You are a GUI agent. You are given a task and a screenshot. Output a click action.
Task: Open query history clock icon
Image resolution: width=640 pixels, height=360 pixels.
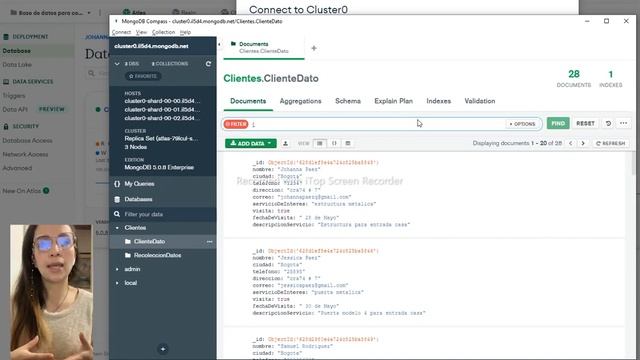point(608,123)
